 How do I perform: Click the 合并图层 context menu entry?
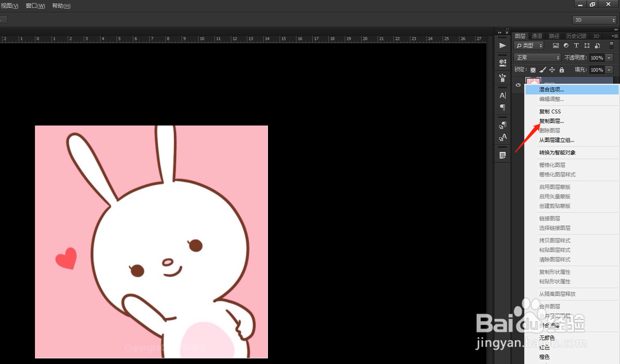pos(572,307)
